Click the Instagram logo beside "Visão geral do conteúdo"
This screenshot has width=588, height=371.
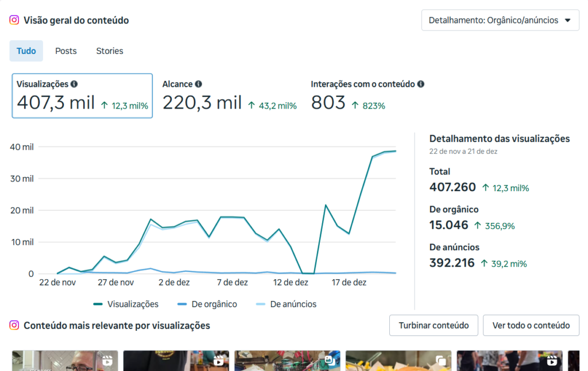coord(14,20)
